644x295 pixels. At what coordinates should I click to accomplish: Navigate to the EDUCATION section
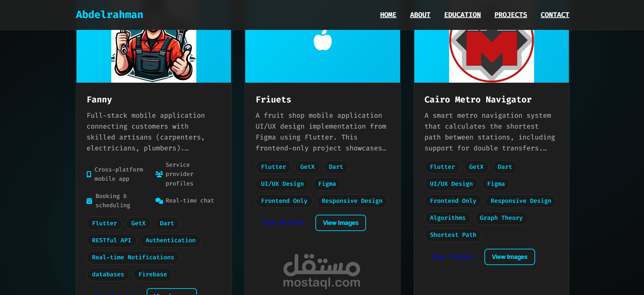tap(462, 15)
